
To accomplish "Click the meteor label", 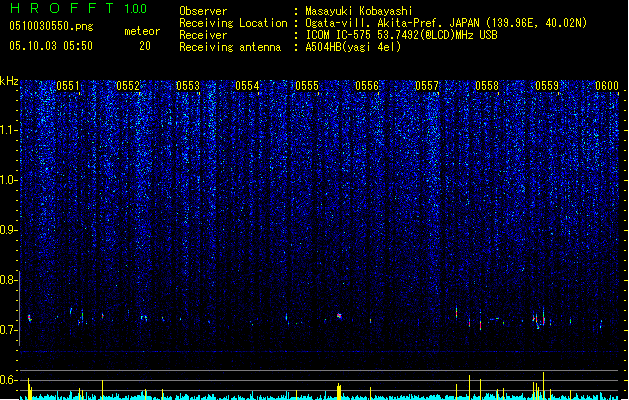I will click(142, 31).
